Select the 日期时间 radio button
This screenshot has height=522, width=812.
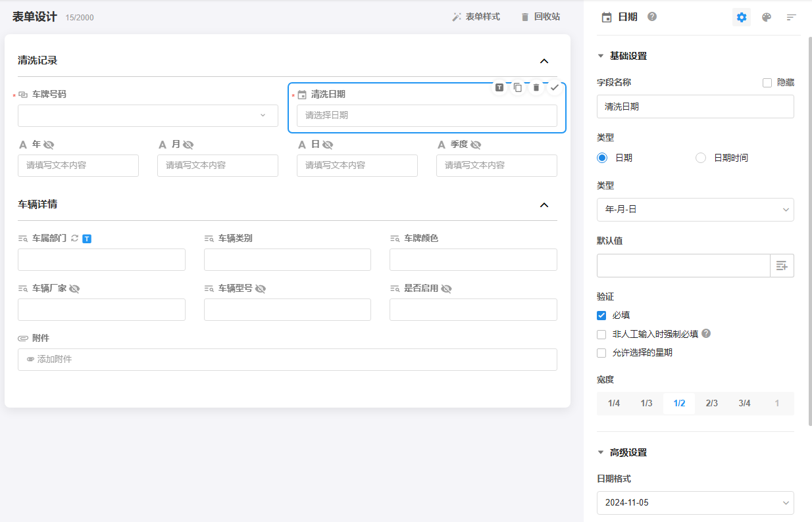tap(701, 158)
